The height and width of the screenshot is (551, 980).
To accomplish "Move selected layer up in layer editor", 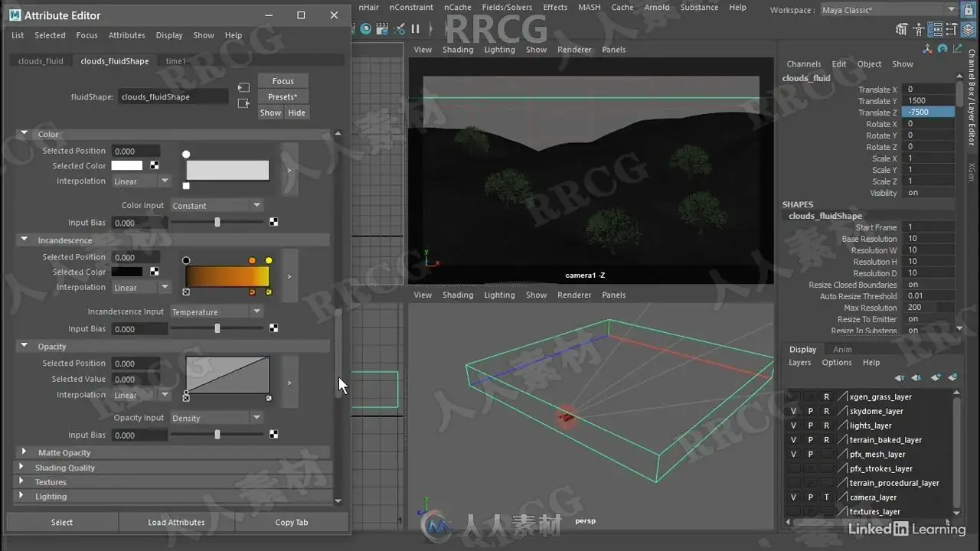I will click(x=899, y=377).
